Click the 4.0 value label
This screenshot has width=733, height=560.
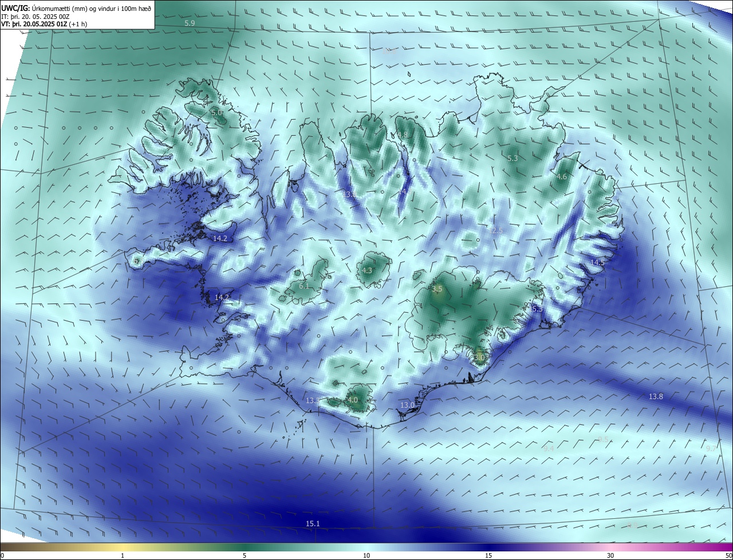[352, 400]
